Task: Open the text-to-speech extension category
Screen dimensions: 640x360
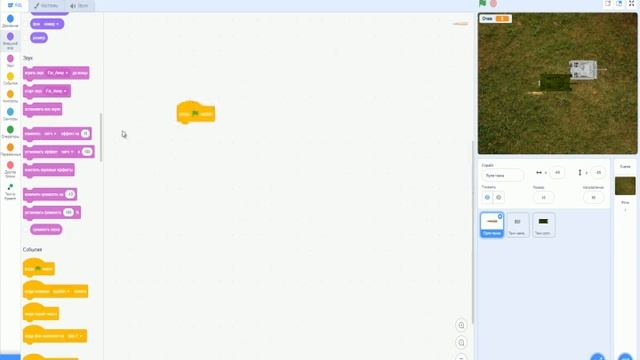Action: tap(10, 191)
